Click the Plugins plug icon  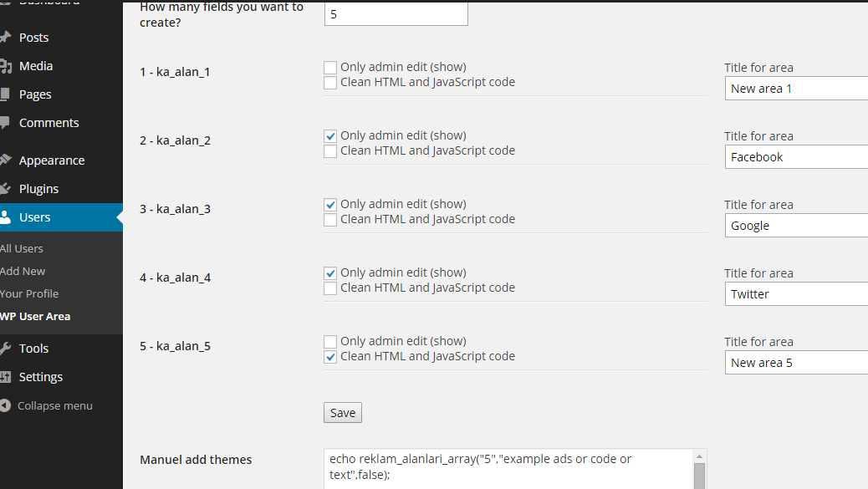[x=5, y=189]
